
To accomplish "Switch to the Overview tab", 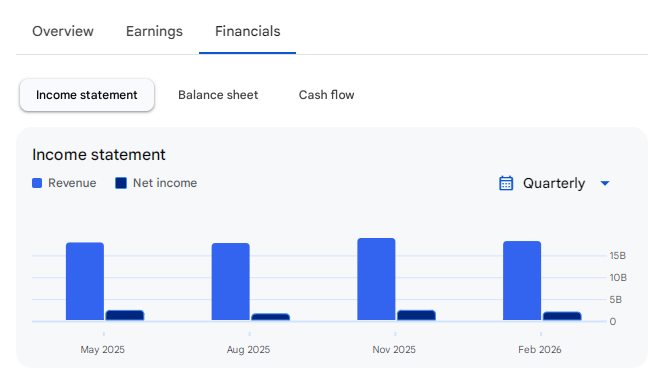I will tap(63, 31).
